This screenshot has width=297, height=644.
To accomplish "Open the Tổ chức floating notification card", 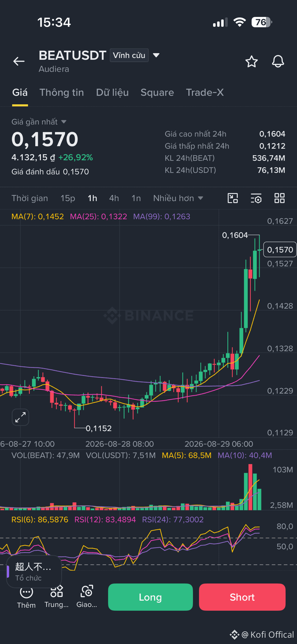I will (x=34, y=572).
